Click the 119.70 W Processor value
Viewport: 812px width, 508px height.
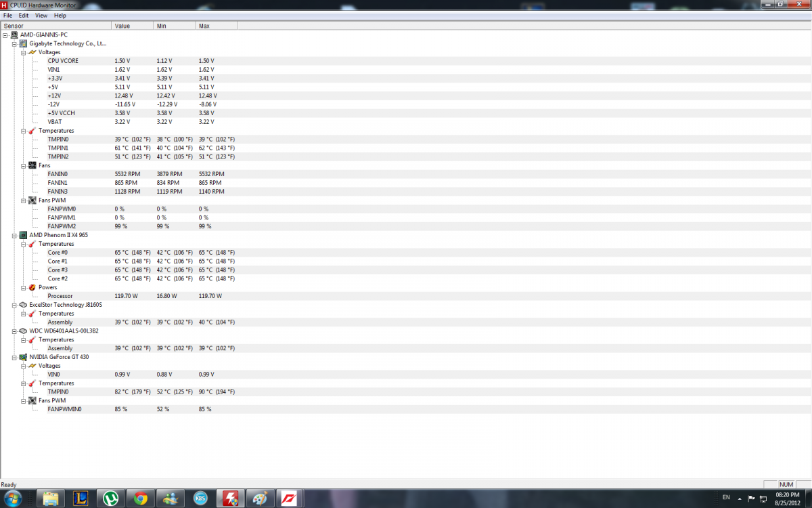pyautogui.click(x=127, y=296)
